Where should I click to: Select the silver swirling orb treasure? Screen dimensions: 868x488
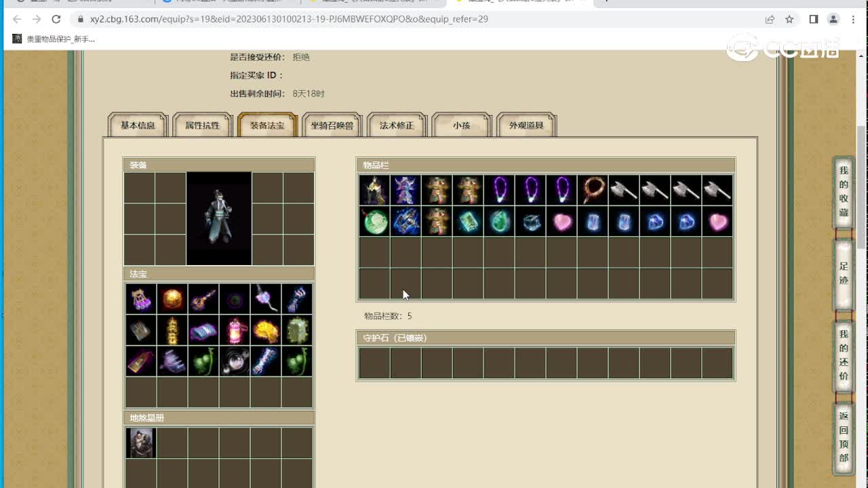pos(235,361)
